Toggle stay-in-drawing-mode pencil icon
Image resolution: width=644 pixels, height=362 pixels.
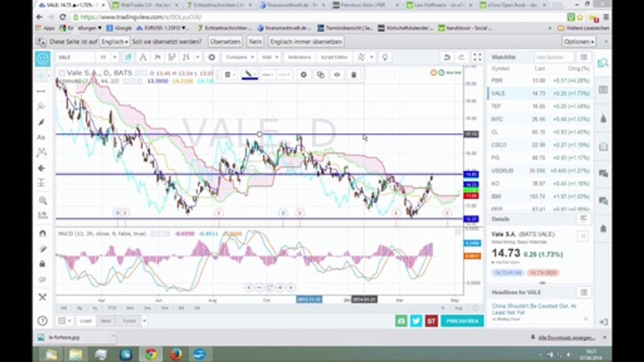[42, 249]
